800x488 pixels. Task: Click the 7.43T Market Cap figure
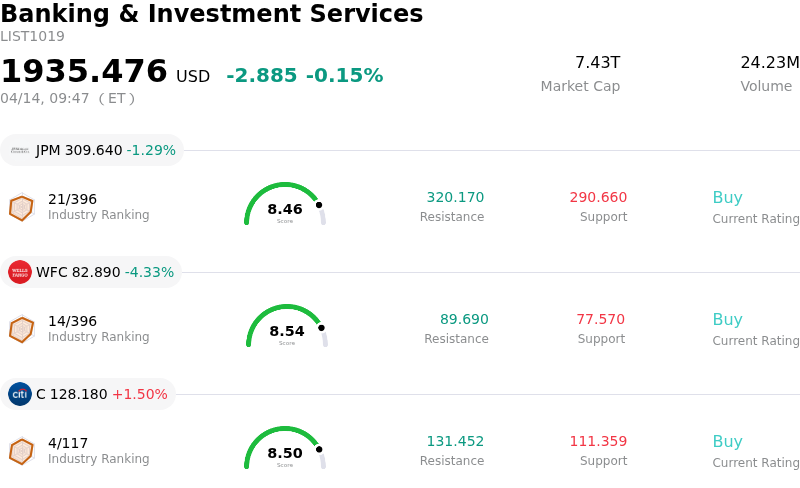pyautogui.click(x=597, y=63)
